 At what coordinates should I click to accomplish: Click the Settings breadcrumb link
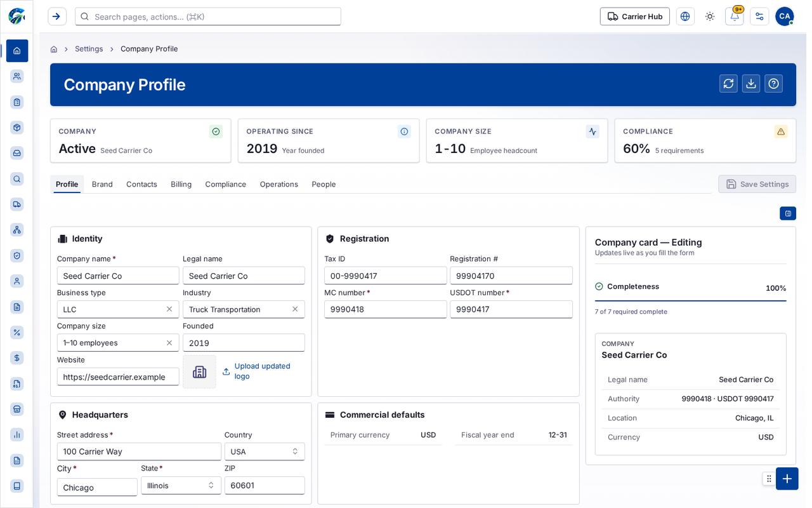click(89, 49)
